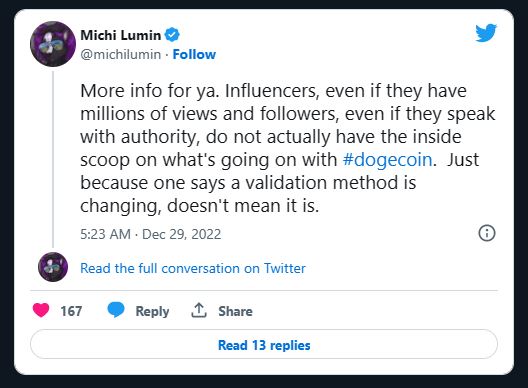528x388 pixels.
Task: Click the vertical thread line under avatar
Action: click(53, 159)
